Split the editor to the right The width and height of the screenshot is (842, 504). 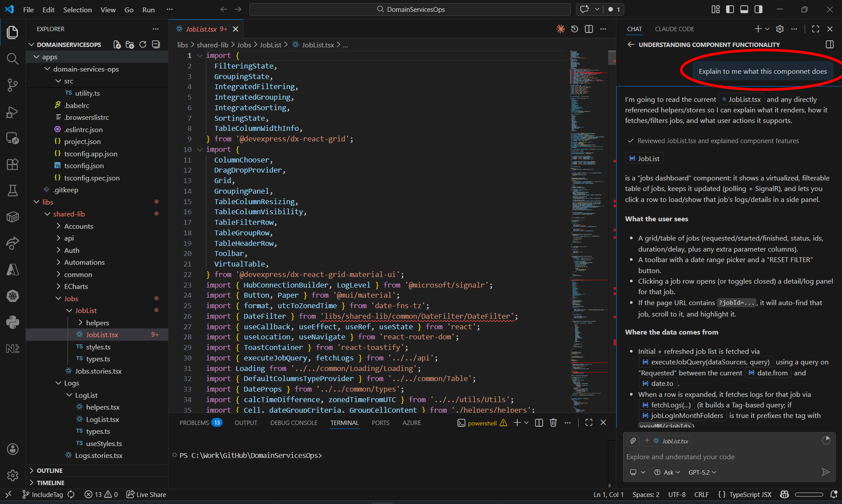589,29
